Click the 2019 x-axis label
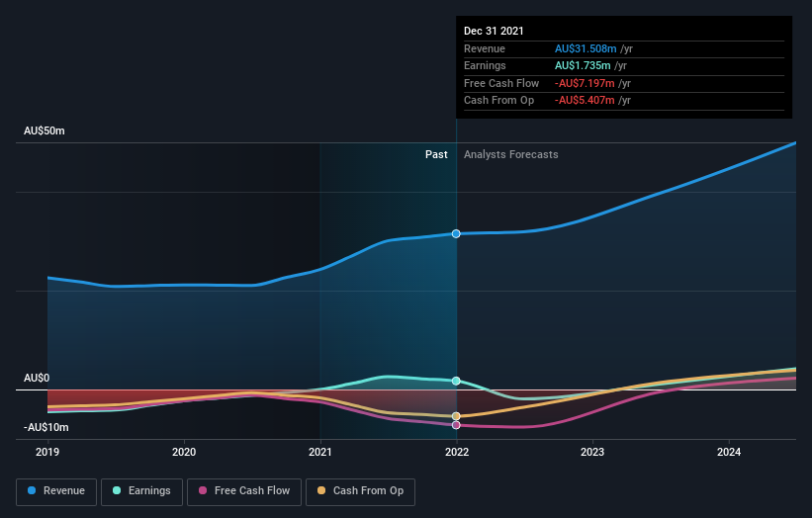The width and height of the screenshot is (812, 518). [47, 453]
